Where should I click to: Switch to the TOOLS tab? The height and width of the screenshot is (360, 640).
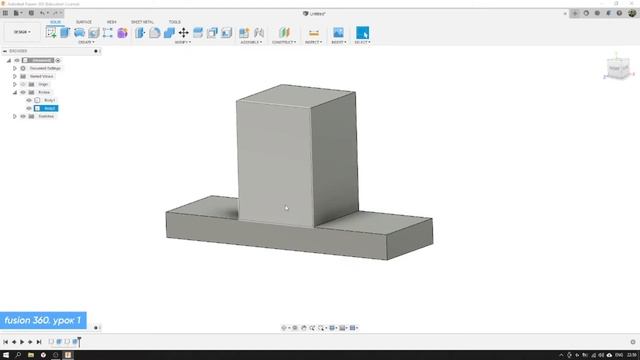pyautogui.click(x=175, y=22)
